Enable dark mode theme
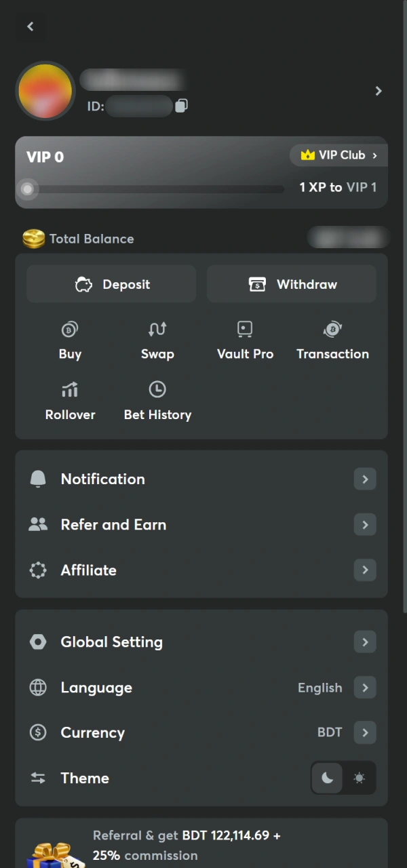This screenshot has height=868, width=407. tap(327, 778)
